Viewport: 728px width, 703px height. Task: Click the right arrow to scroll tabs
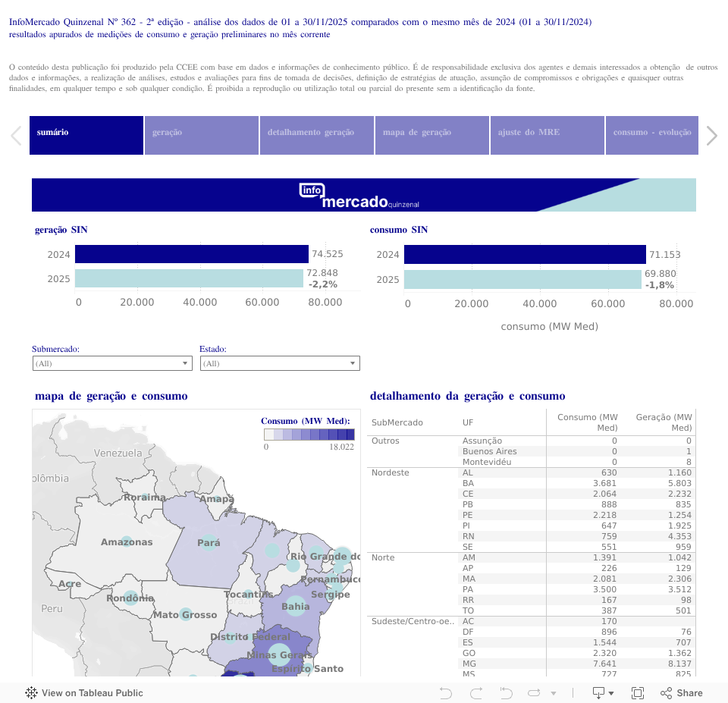tap(711, 135)
